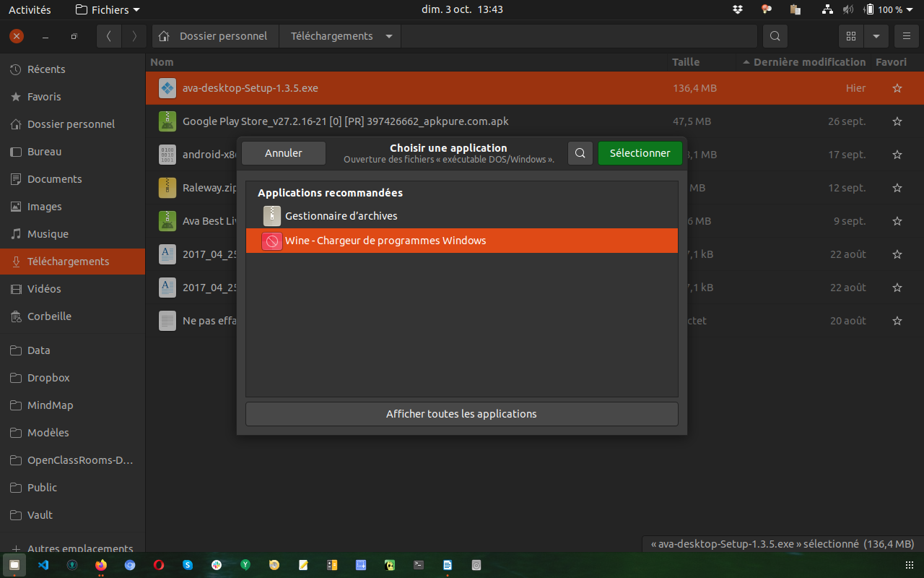Image resolution: width=924 pixels, height=578 pixels.
Task: Open Skype from taskbar
Action: point(188,565)
